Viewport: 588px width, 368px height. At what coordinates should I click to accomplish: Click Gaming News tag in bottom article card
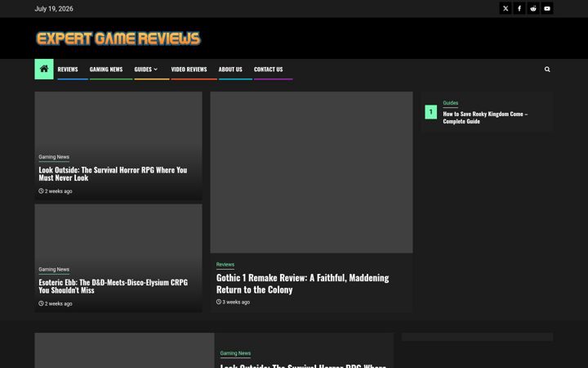(x=235, y=353)
